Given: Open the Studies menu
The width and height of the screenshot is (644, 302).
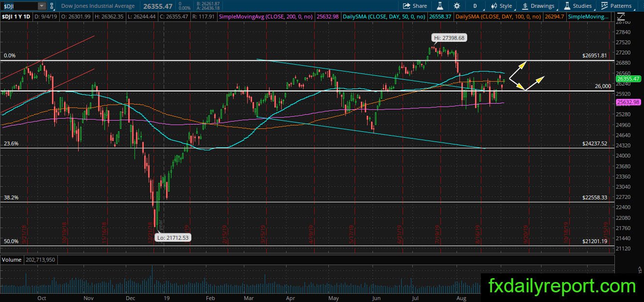Looking at the screenshot, I should pyautogui.click(x=578, y=6).
